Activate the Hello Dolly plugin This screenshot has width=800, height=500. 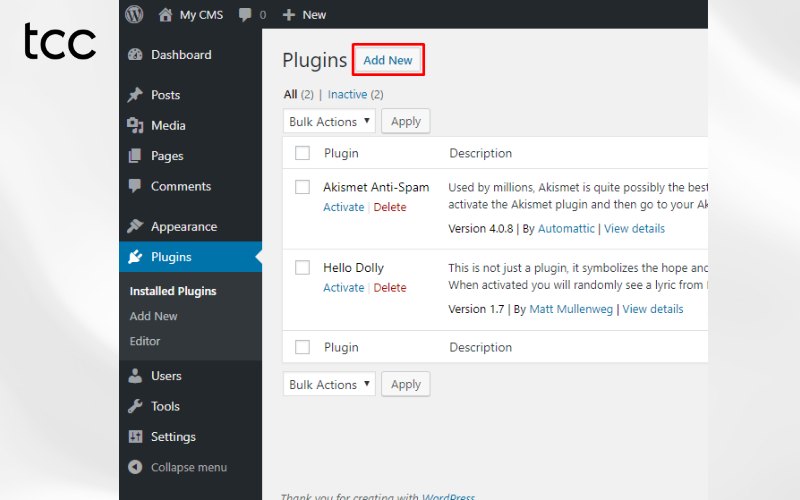343,288
